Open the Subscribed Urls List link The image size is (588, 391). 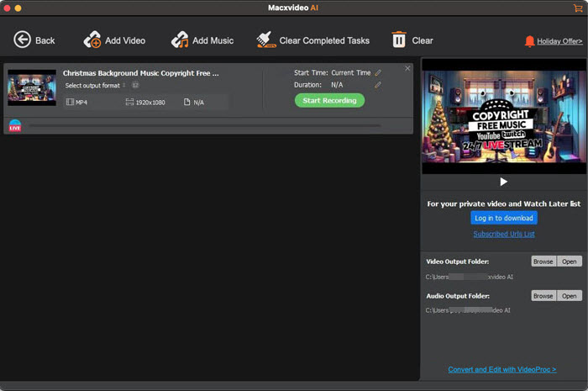(x=504, y=234)
